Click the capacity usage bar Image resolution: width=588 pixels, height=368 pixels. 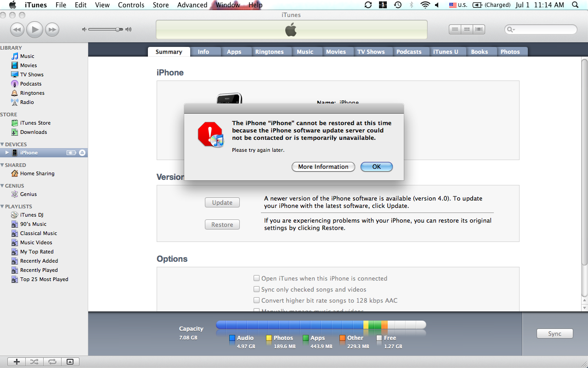tap(321, 325)
